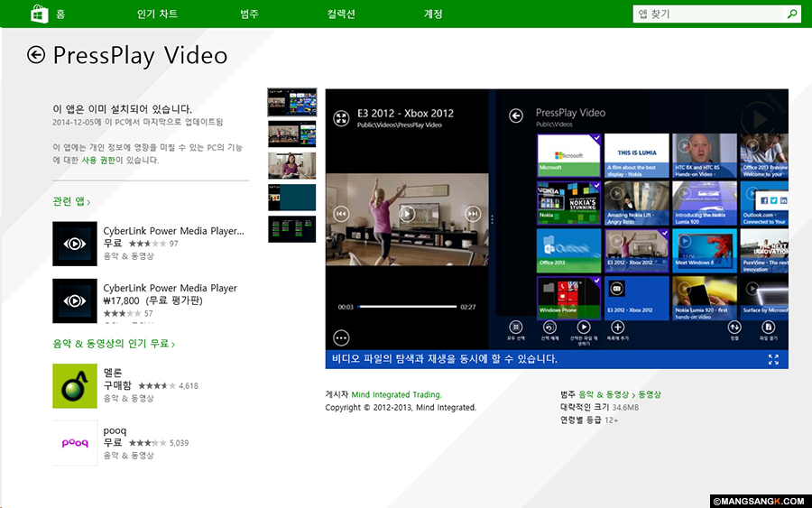Click the 멜론 app title text
The image size is (812, 508).
113,373
